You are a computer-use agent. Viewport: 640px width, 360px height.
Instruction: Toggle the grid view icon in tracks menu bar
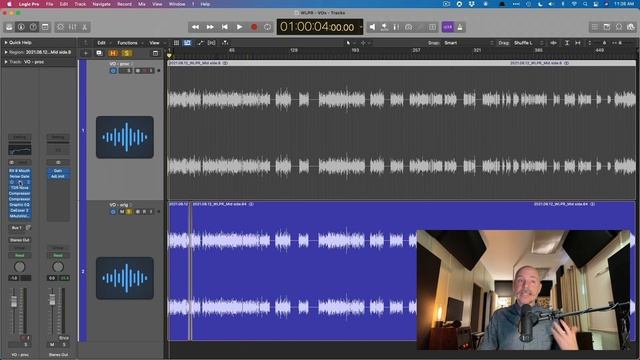176,43
